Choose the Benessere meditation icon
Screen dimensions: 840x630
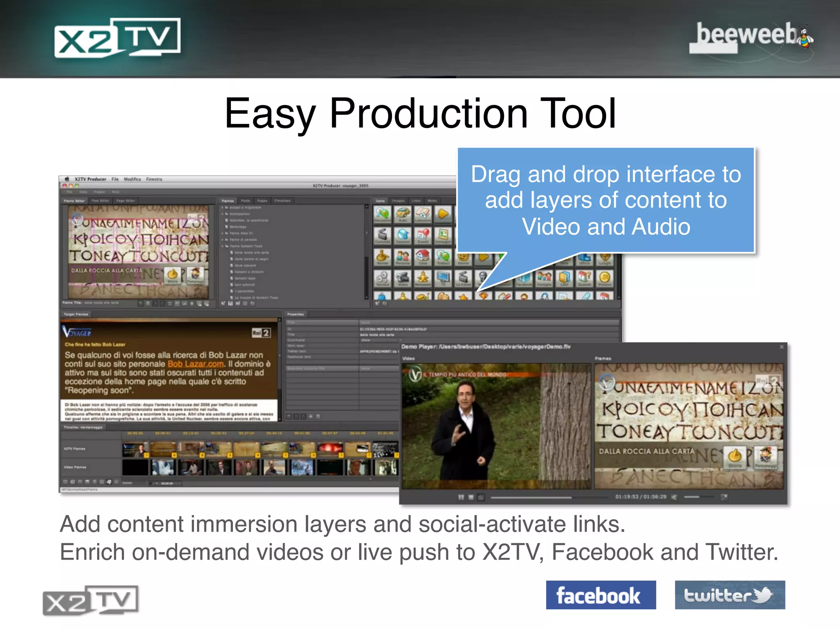[423, 278]
